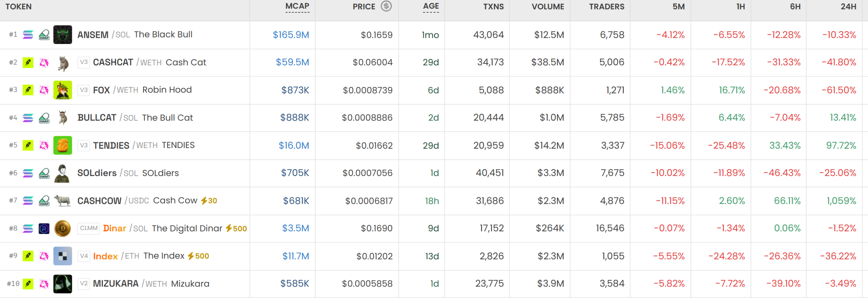Click the green feather chain icon in FOX row
The width and height of the screenshot is (868, 298).
coord(28,90)
